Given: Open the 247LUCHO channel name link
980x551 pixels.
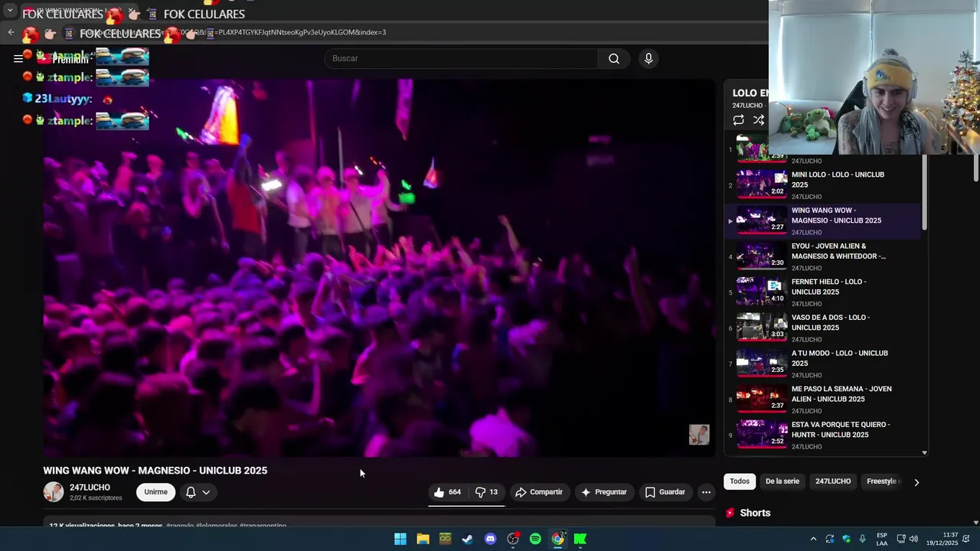Looking at the screenshot, I should tap(90, 487).
